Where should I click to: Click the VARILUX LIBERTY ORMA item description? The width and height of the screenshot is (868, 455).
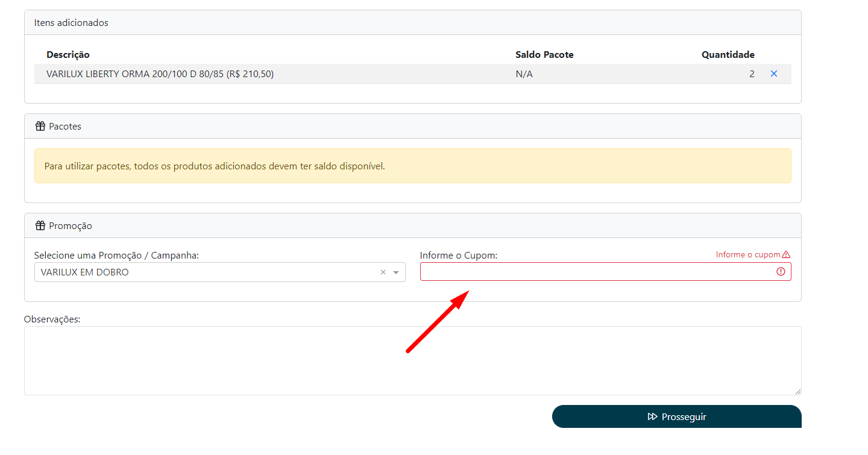[160, 74]
